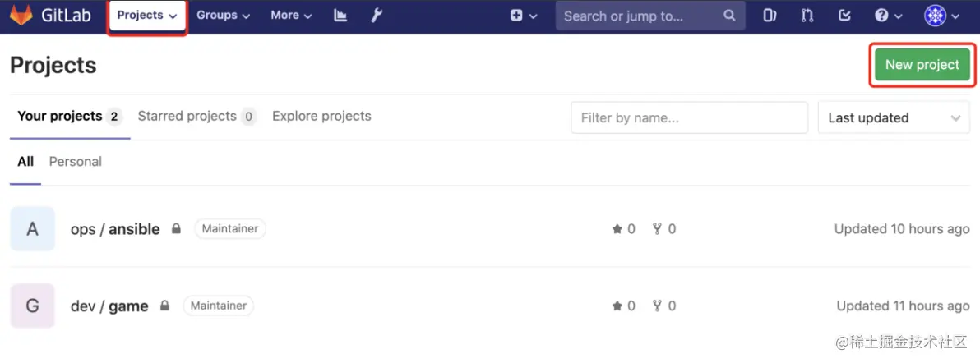The height and width of the screenshot is (363, 980).
Task: Open the user avatar menu
Action: (x=941, y=16)
